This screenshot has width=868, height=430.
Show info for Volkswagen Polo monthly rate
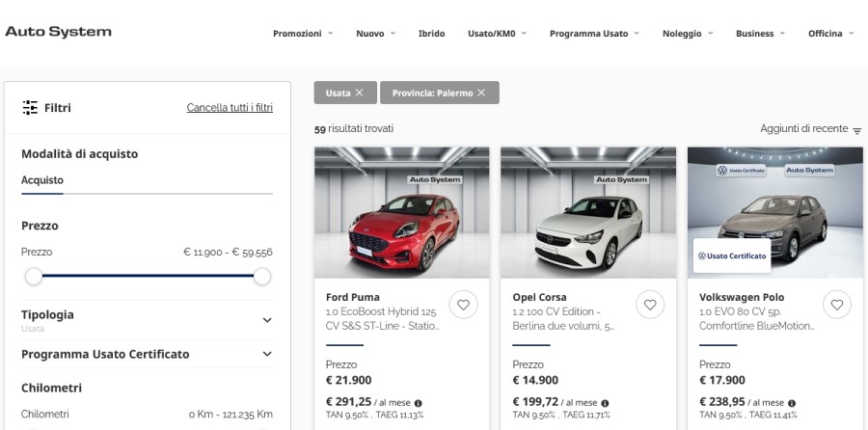tap(792, 403)
